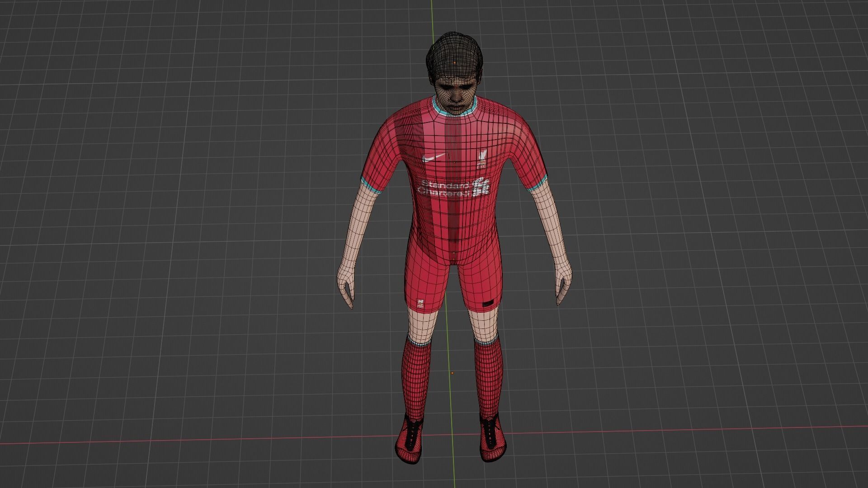Click the black tag on the shorts
This screenshot has width=868, height=488.
487,303
